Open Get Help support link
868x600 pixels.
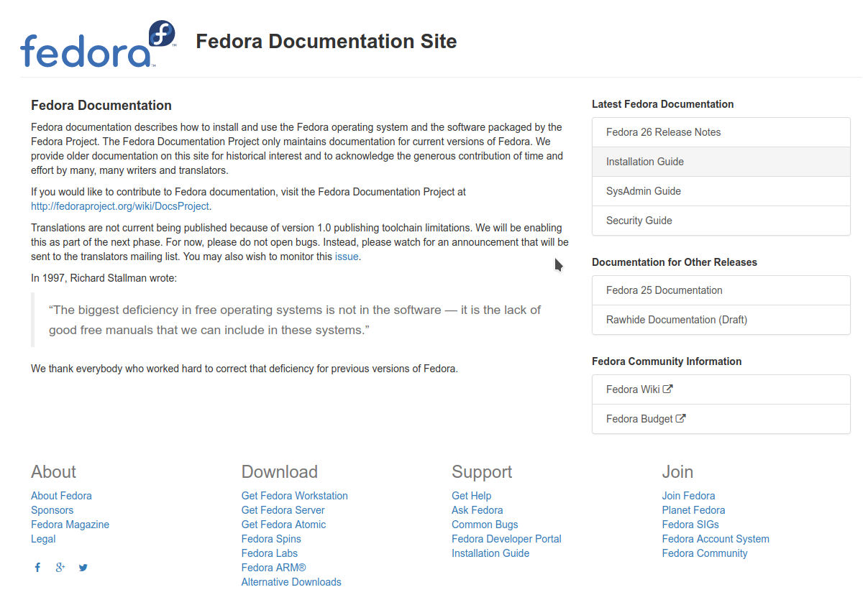coord(472,496)
